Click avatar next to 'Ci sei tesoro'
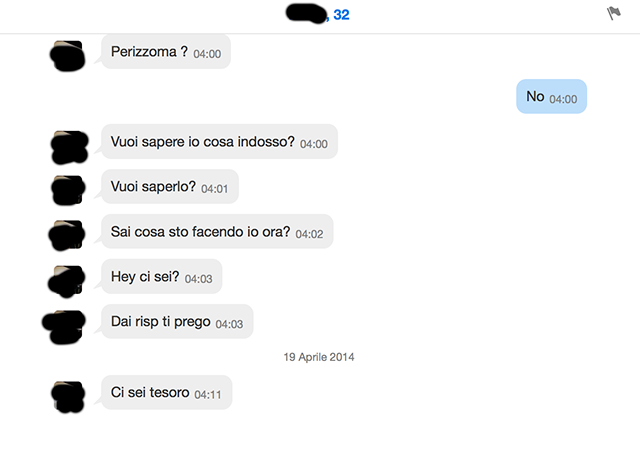 [x=68, y=397]
